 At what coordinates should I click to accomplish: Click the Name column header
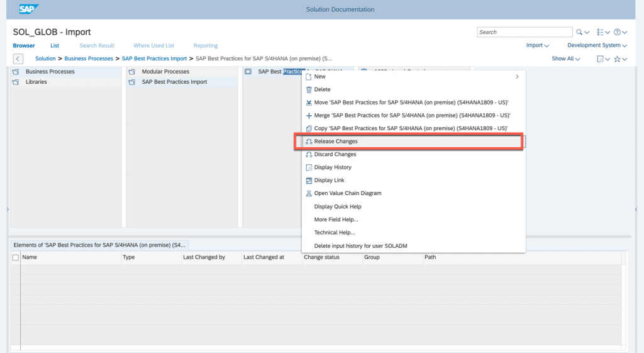70,257
